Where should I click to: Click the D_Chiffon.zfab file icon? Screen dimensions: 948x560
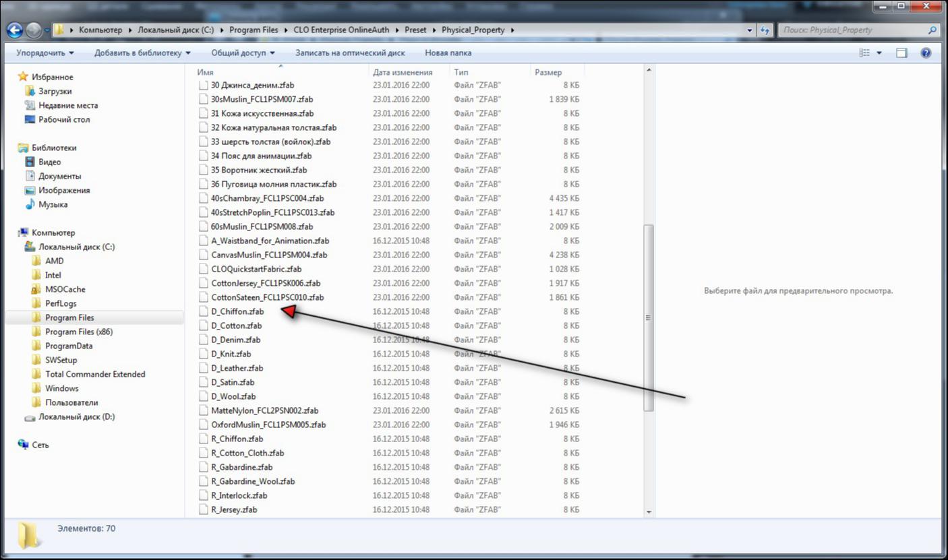click(204, 311)
